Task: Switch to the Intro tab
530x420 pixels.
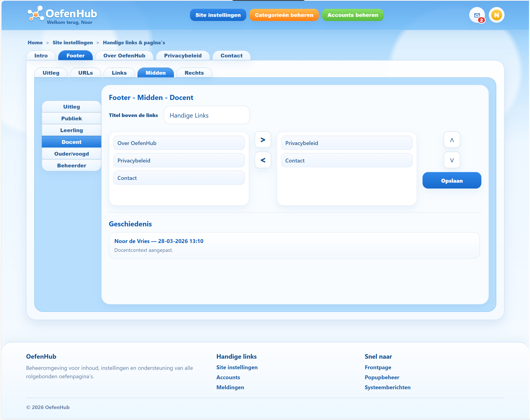Action: coord(41,55)
